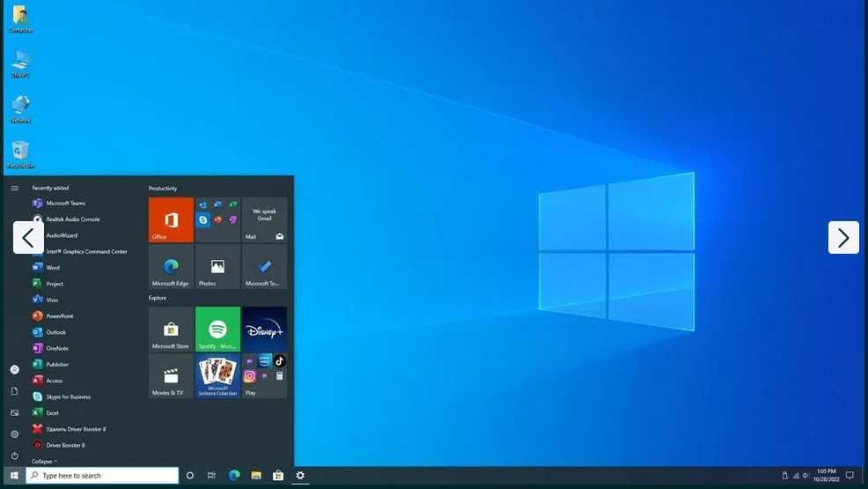Select the user folder desktop icon at the top
868x489 pixels.
point(20,19)
